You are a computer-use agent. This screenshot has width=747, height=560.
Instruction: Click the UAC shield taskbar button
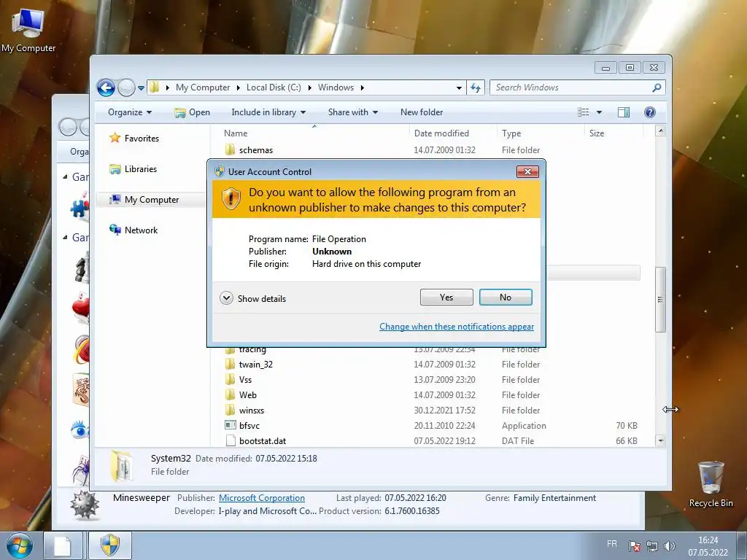pos(110,545)
